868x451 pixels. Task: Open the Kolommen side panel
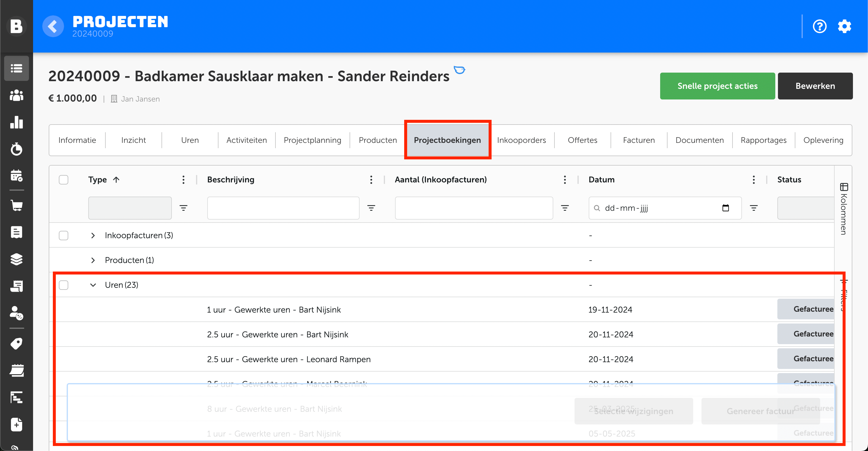[x=844, y=209]
